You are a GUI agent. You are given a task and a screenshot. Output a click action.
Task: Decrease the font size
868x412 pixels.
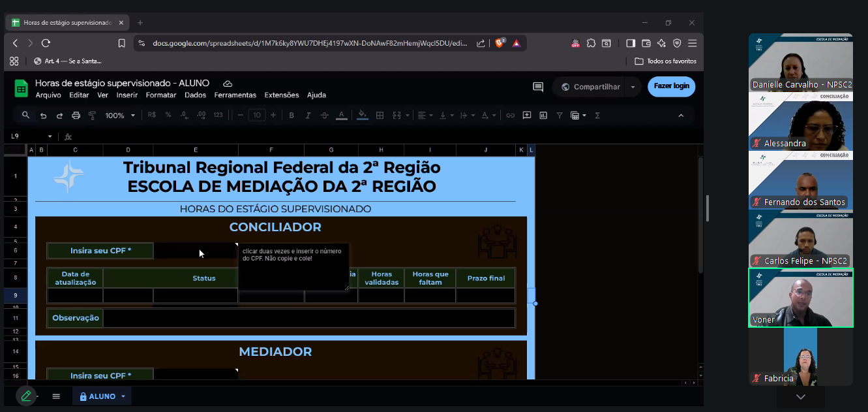pyautogui.click(x=241, y=115)
